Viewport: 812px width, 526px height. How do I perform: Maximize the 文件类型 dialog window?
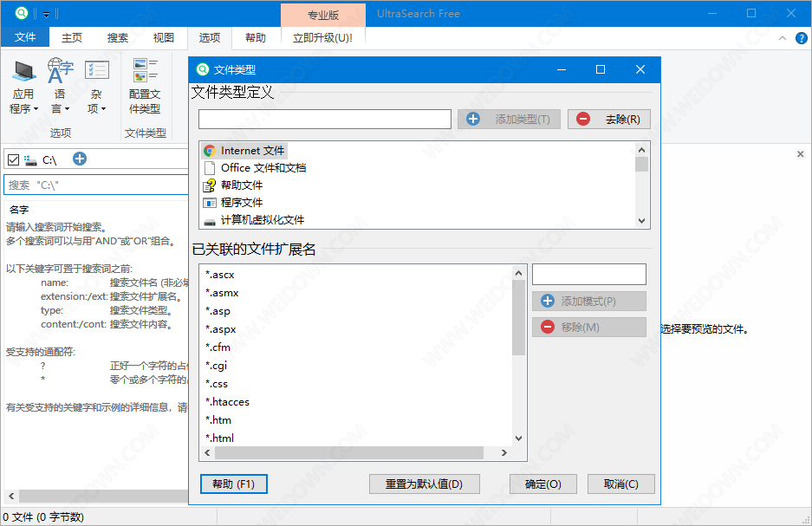pos(601,69)
